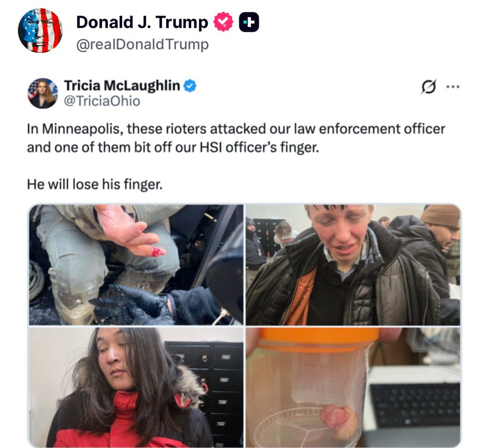This screenshot has width=492, height=448.
Task: Open the photo of person in black puffer jacket
Action: coord(353,265)
